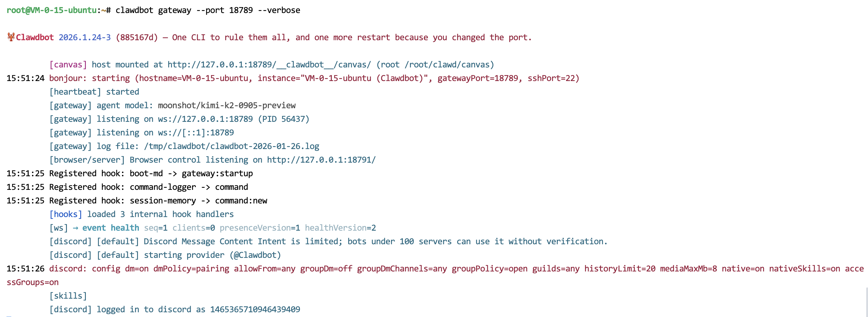The image size is (868, 317).
Task: Click the root@VM-0-15-ubuntu shell prompt
Action: click(x=52, y=10)
